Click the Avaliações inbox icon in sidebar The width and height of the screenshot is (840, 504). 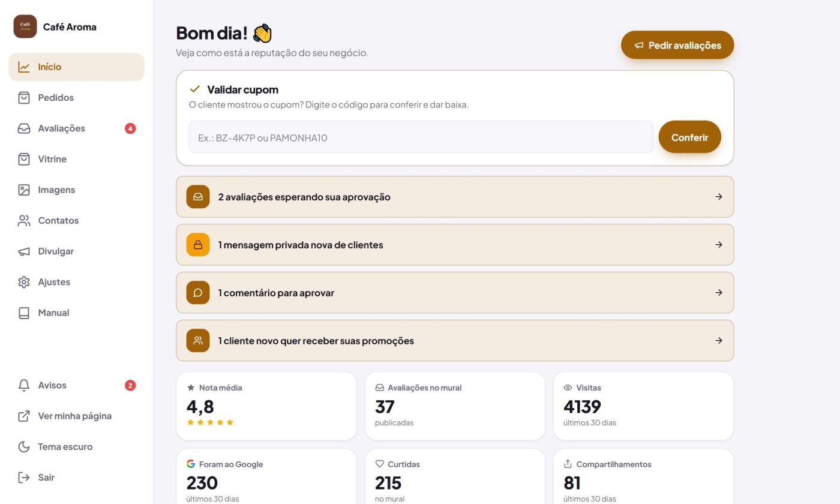24,128
